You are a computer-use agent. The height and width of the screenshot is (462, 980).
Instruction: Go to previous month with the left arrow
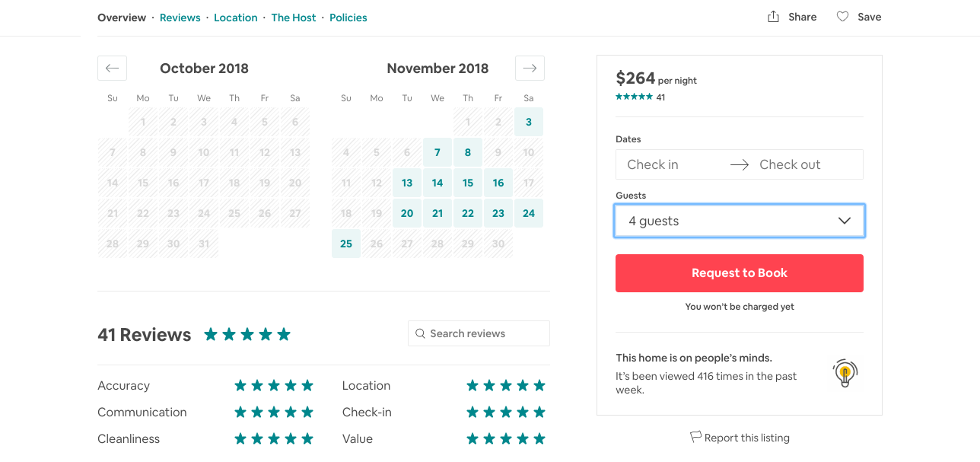point(112,68)
